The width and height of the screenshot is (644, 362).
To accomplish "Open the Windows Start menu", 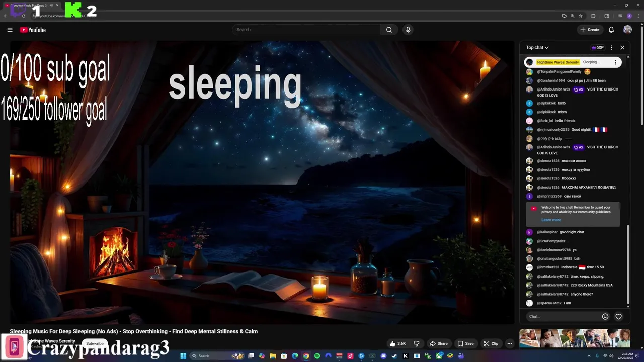I will point(184,356).
